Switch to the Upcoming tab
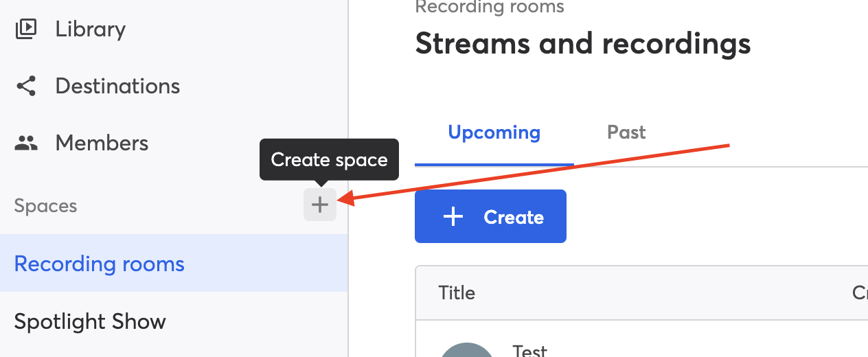 [x=494, y=132]
